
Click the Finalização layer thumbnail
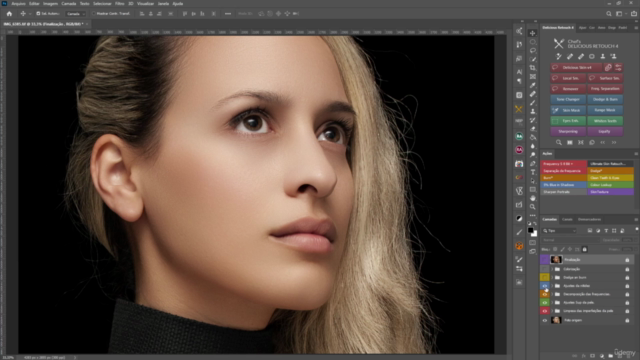(556, 260)
